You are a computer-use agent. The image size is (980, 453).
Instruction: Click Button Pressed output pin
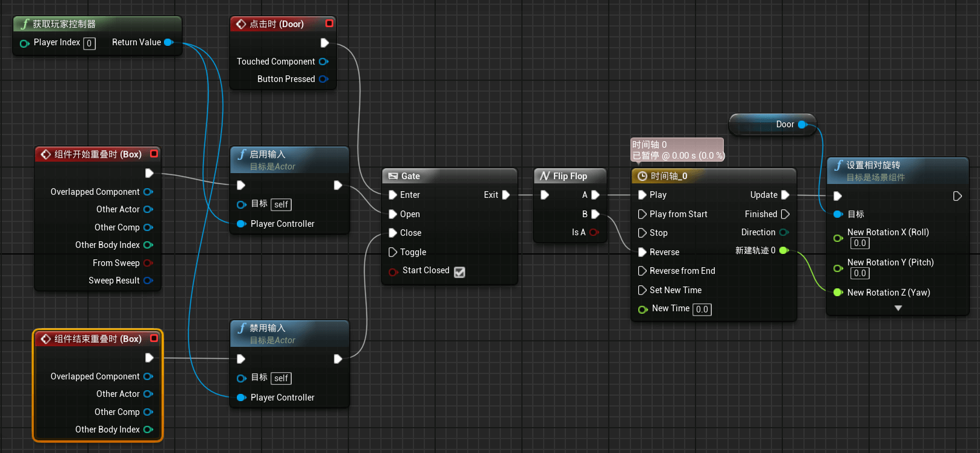[x=324, y=79]
